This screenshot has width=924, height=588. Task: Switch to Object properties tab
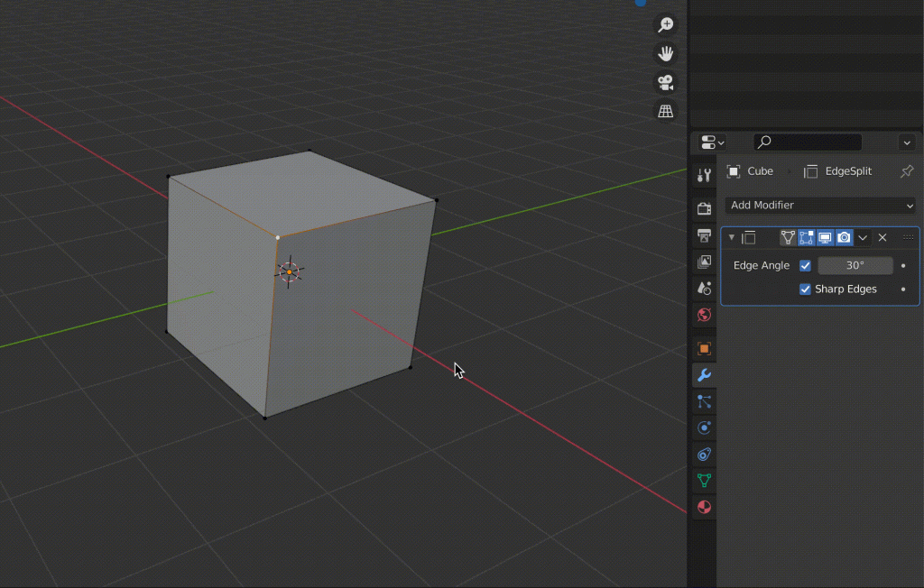(x=704, y=347)
